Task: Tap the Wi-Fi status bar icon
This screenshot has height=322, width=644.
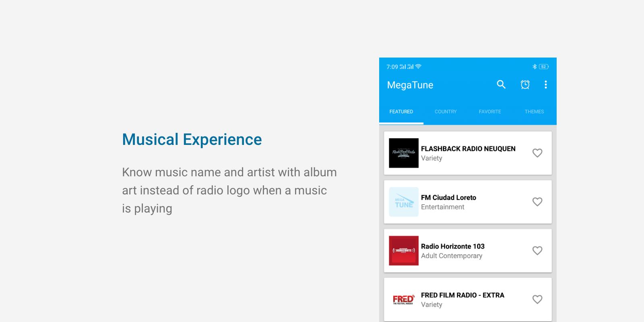Action: coord(419,66)
